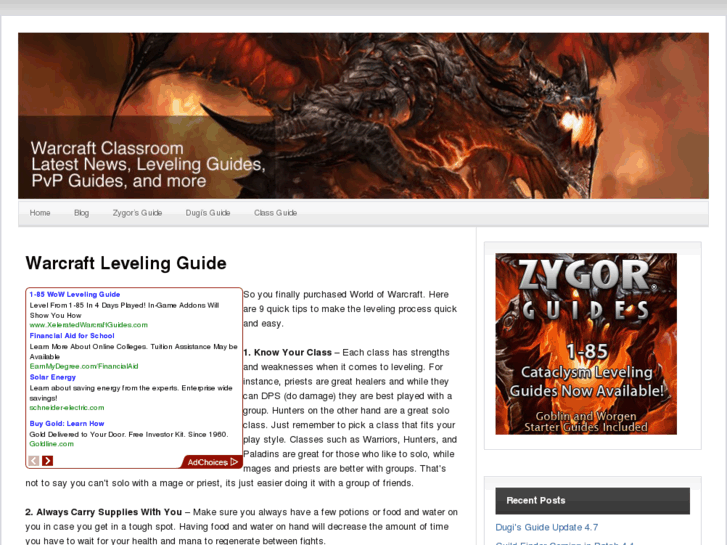727x545 pixels.
Task: Click the Warcraft Classroom site title
Action: [x=107, y=148]
